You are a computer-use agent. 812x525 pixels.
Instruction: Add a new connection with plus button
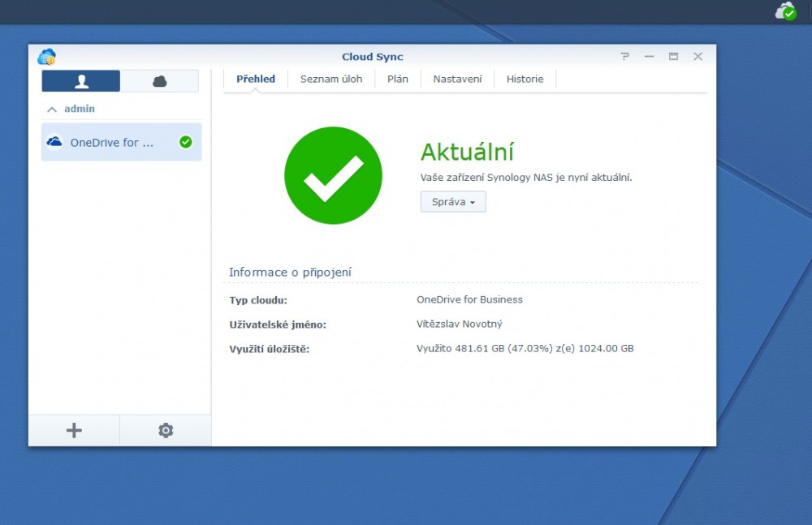tap(74, 431)
